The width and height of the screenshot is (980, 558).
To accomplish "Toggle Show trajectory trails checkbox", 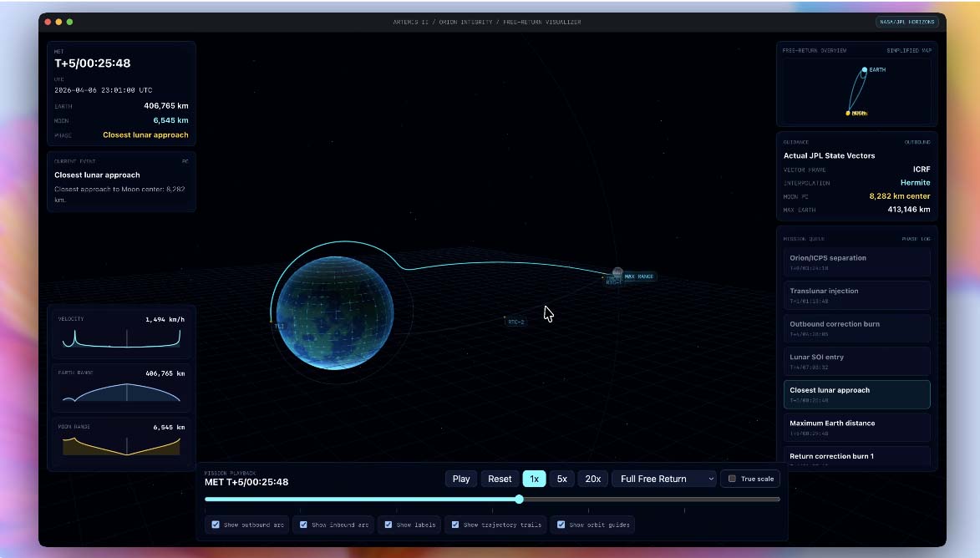I will 455,525.
